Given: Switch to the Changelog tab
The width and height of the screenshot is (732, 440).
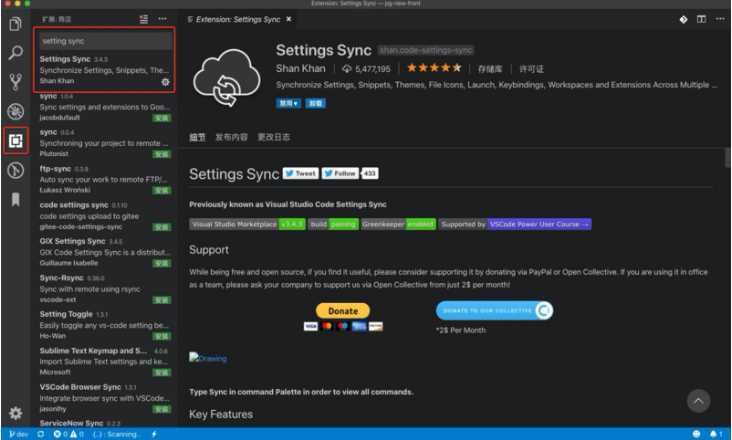Looking at the screenshot, I should point(274,137).
